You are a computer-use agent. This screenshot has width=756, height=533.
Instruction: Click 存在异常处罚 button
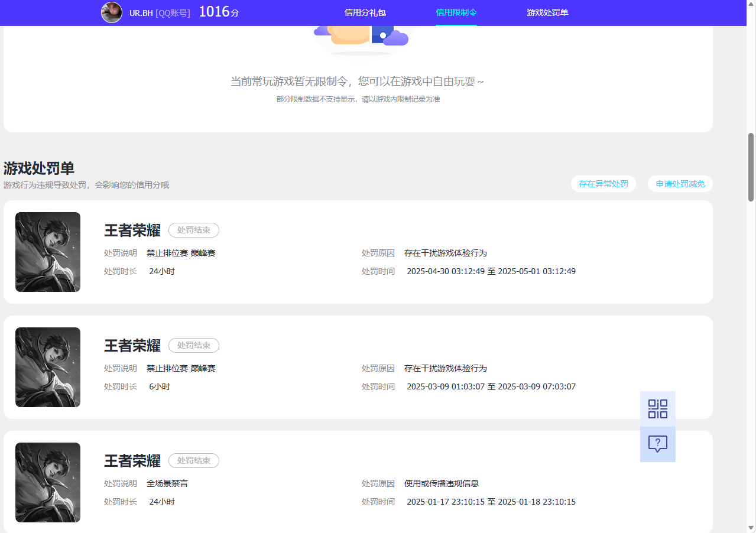pyautogui.click(x=603, y=184)
